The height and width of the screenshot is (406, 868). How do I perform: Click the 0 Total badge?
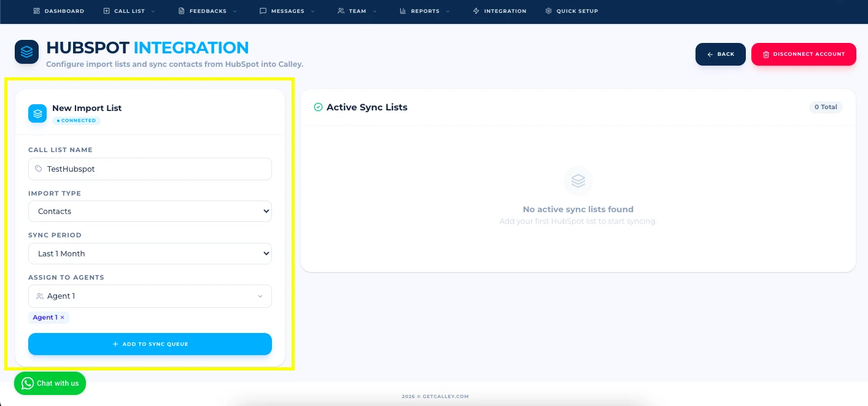coord(826,107)
